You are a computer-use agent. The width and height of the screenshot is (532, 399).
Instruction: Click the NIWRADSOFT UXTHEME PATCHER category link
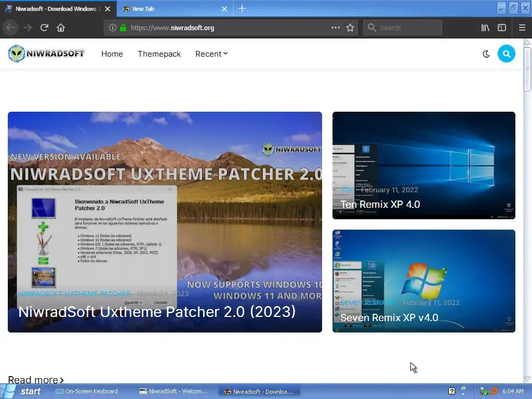74,294
